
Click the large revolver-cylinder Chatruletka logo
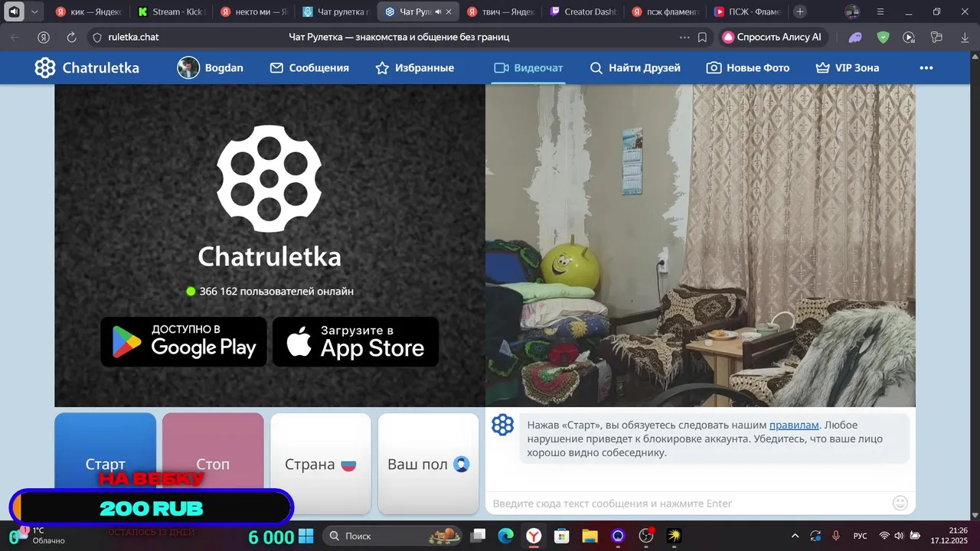click(269, 178)
